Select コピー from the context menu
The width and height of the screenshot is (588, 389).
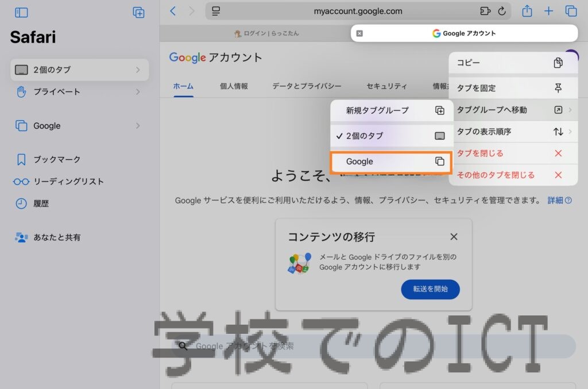[x=513, y=63]
